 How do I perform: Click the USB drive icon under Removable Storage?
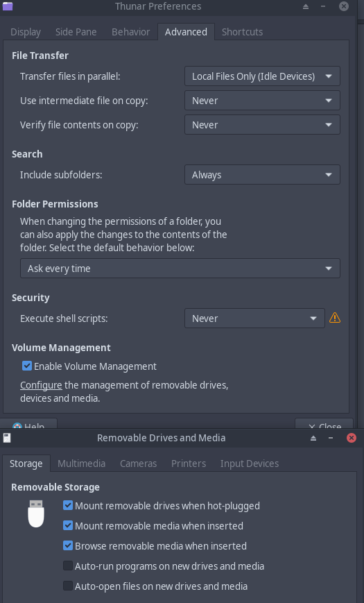36,513
